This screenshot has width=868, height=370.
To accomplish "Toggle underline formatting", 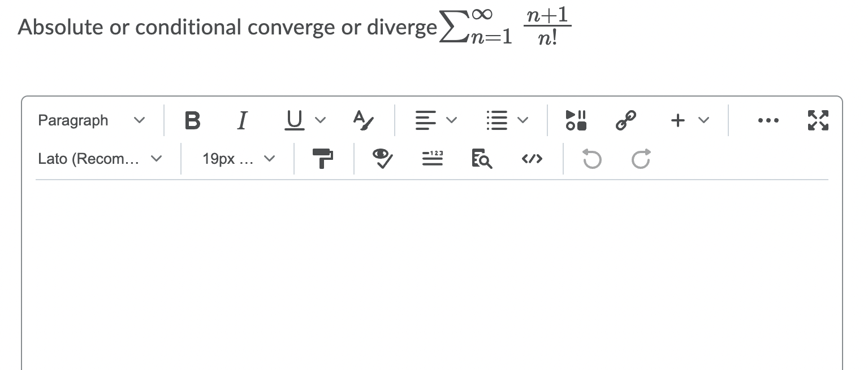I will point(294,120).
